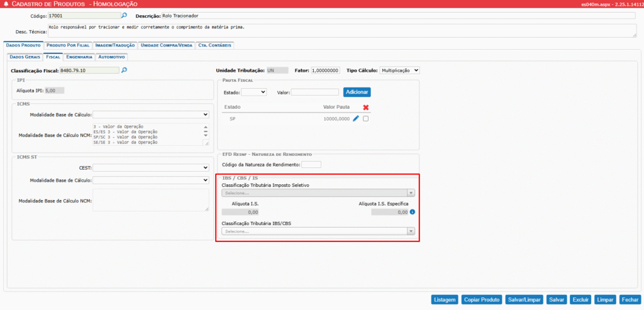Open Classificação Tributária IBS/CBS dropdown
This screenshot has width=644, height=310.
318,231
